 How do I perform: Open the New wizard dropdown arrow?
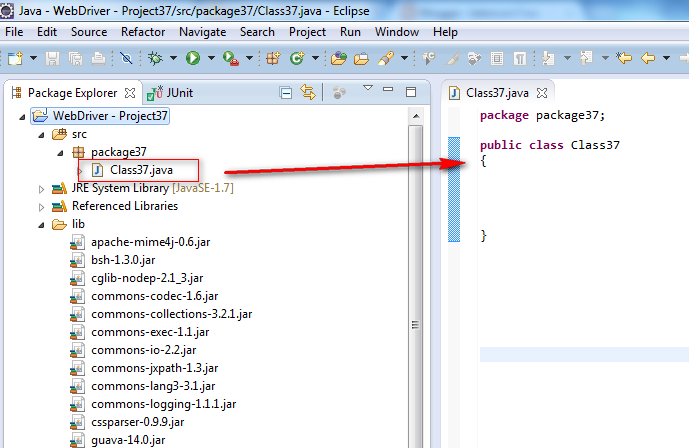(x=33, y=58)
